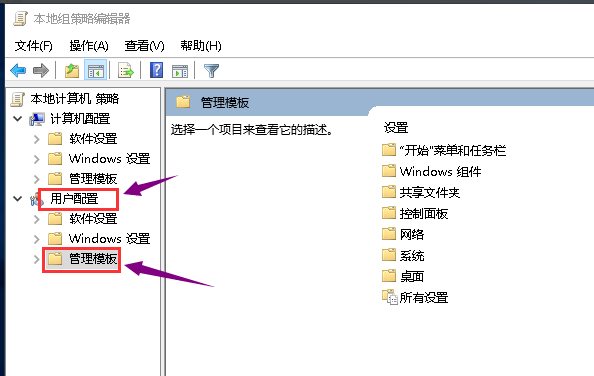Click the Export list toolbar icon
This screenshot has width=594, height=376.
pos(126,70)
